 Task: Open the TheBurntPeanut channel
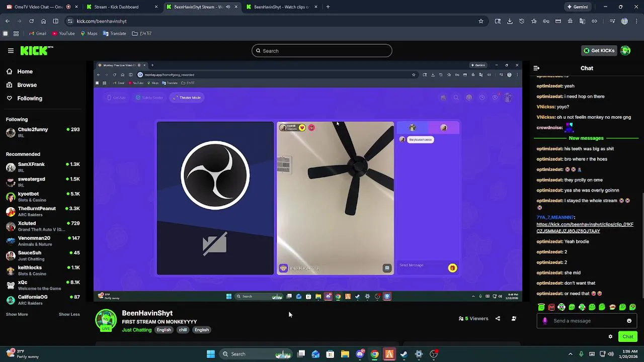click(43, 211)
